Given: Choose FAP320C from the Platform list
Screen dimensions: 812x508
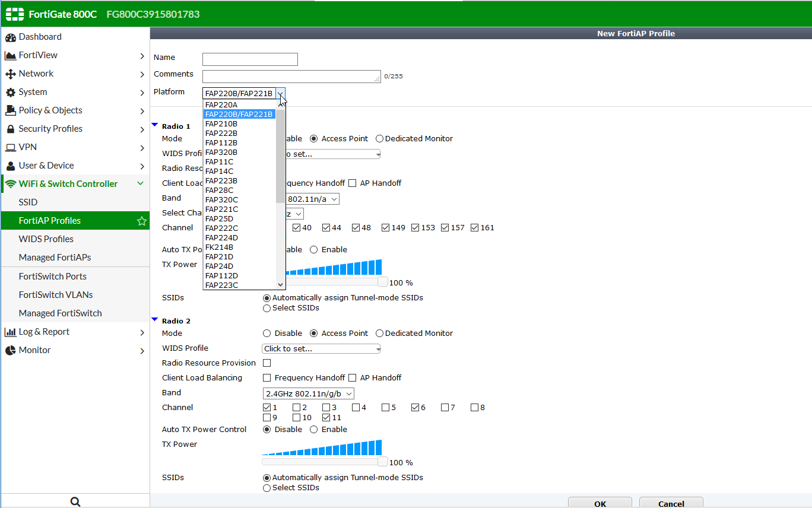Looking at the screenshot, I should (221, 200).
